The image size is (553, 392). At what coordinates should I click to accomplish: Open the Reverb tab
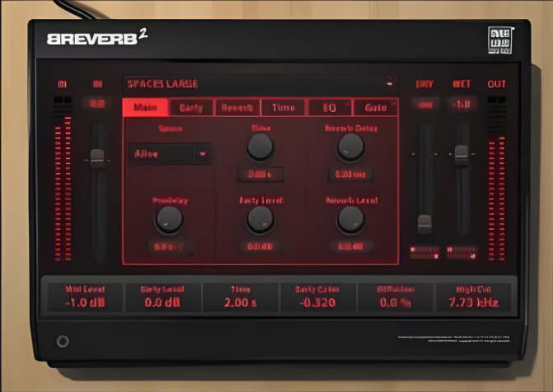[237, 108]
